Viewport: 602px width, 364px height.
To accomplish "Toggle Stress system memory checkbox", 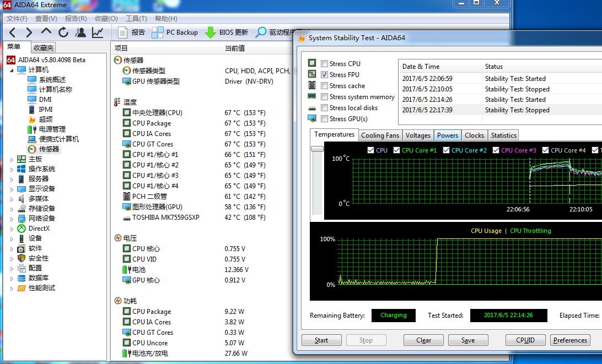I will point(325,97).
